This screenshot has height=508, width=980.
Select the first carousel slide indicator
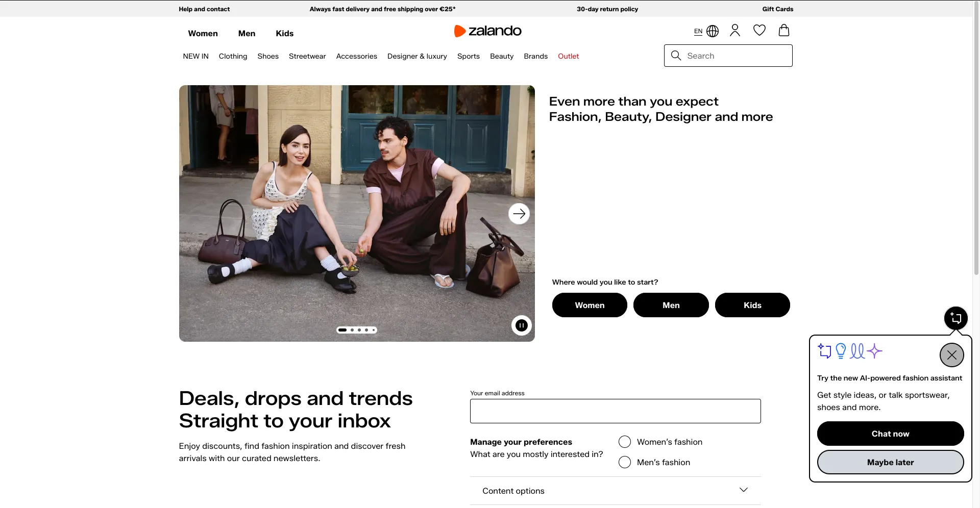[342, 330]
